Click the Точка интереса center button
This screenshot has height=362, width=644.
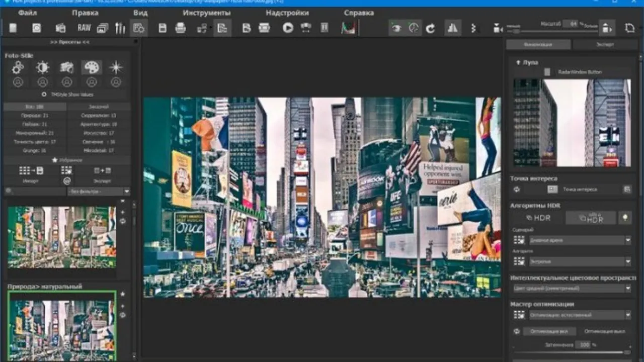[x=573, y=190]
